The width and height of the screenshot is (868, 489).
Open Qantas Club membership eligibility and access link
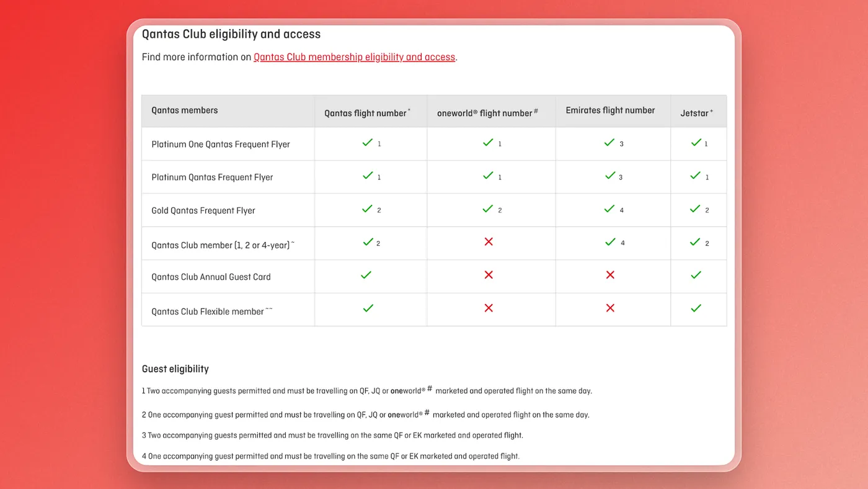(355, 57)
